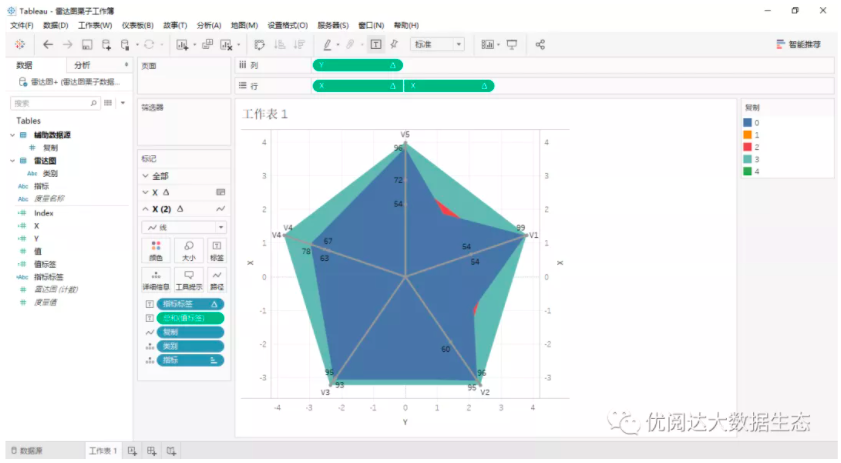Click the forward (redo) arrow
841x463 pixels.
pyautogui.click(x=67, y=45)
